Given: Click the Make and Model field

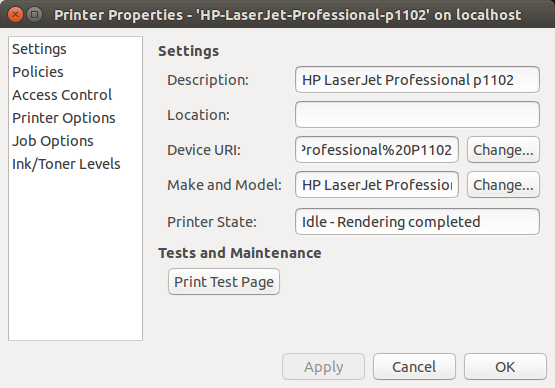Looking at the screenshot, I should (x=377, y=185).
